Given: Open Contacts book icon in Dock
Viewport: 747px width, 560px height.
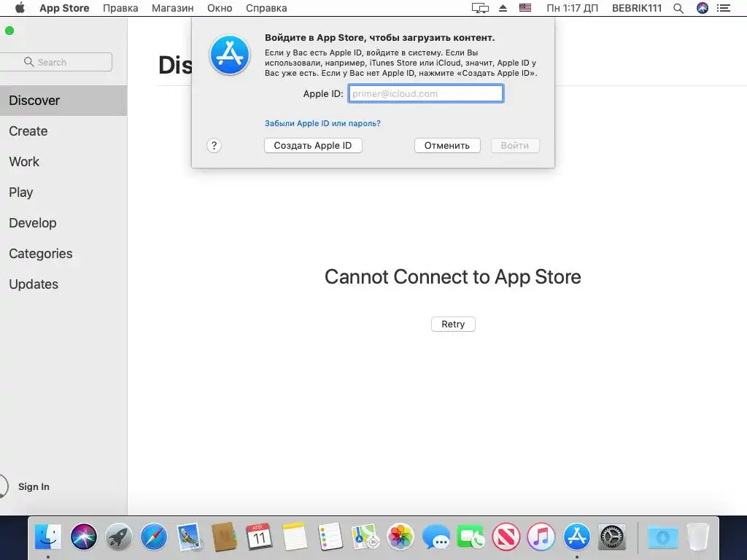Looking at the screenshot, I should click(225, 537).
